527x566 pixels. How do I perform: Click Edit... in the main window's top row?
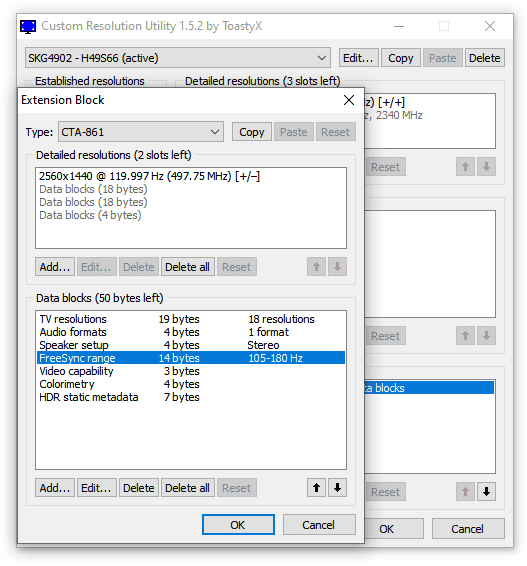[x=358, y=58]
